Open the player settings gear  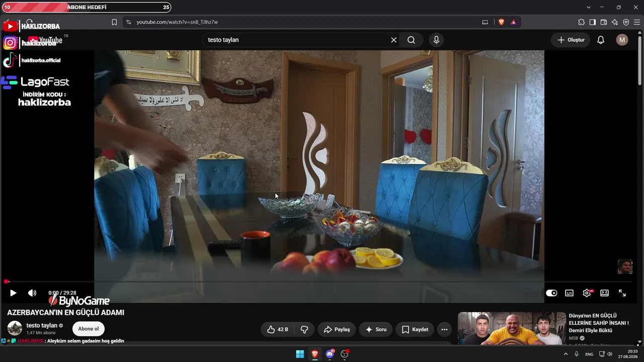[x=587, y=293]
